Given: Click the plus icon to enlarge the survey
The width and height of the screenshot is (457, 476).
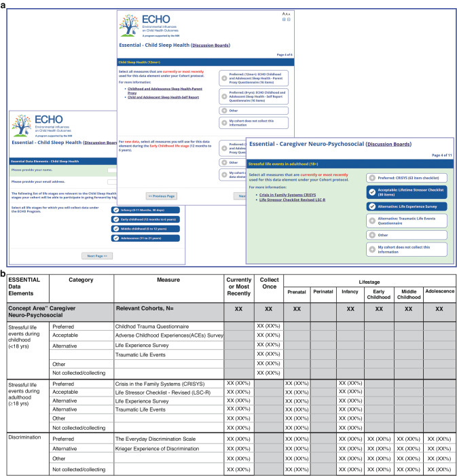Looking at the screenshot, I should coord(284,19).
